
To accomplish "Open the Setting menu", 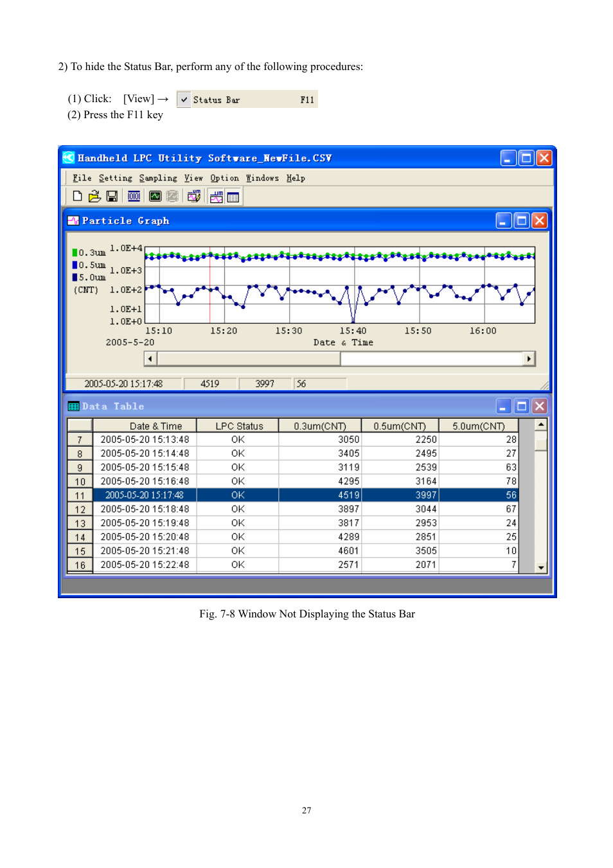I will click(116, 178).
